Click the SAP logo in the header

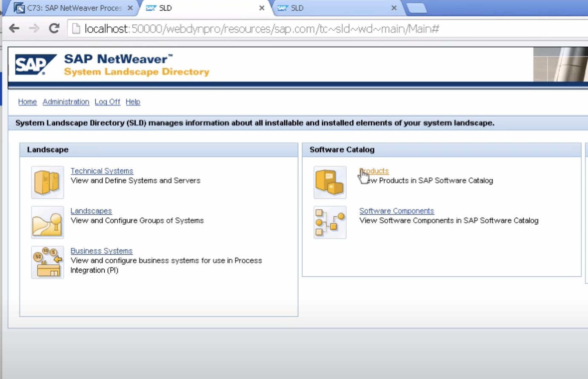coord(36,64)
